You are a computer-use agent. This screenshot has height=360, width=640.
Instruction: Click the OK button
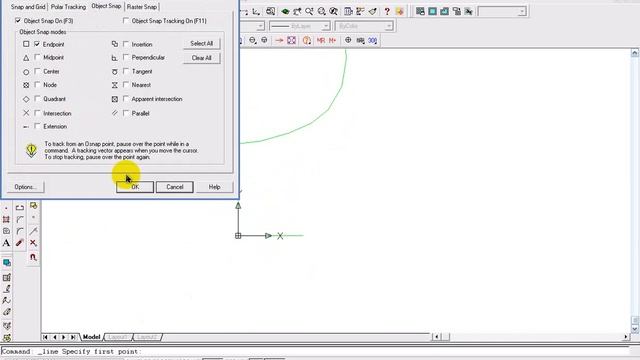[x=135, y=187]
